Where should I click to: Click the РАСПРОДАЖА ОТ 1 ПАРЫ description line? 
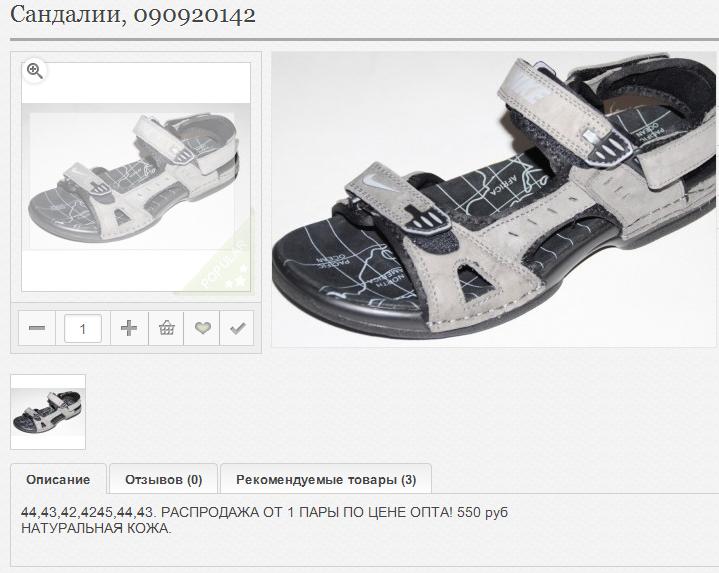[265, 512]
